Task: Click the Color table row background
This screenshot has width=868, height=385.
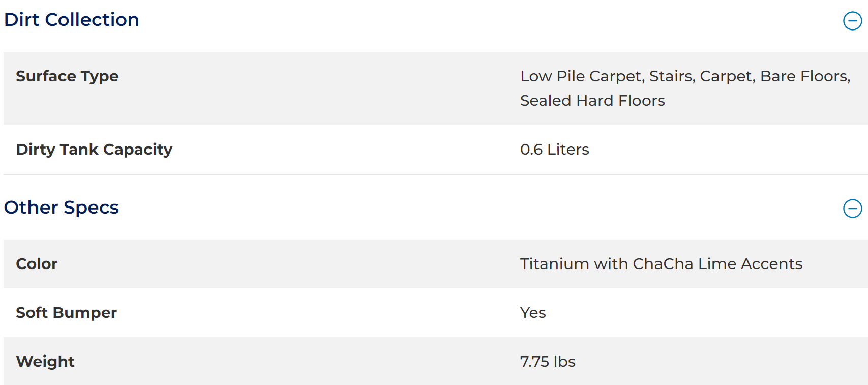Action: point(436,264)
